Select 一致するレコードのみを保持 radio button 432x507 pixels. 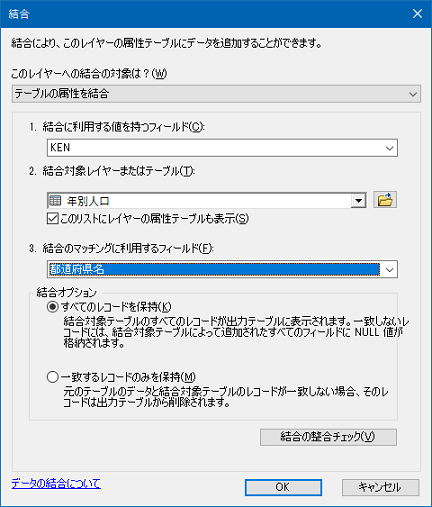[53, 377]
